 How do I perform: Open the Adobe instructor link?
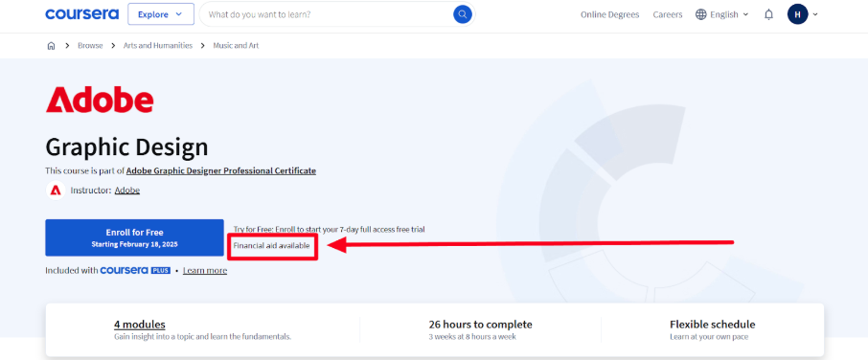[126, 191]
